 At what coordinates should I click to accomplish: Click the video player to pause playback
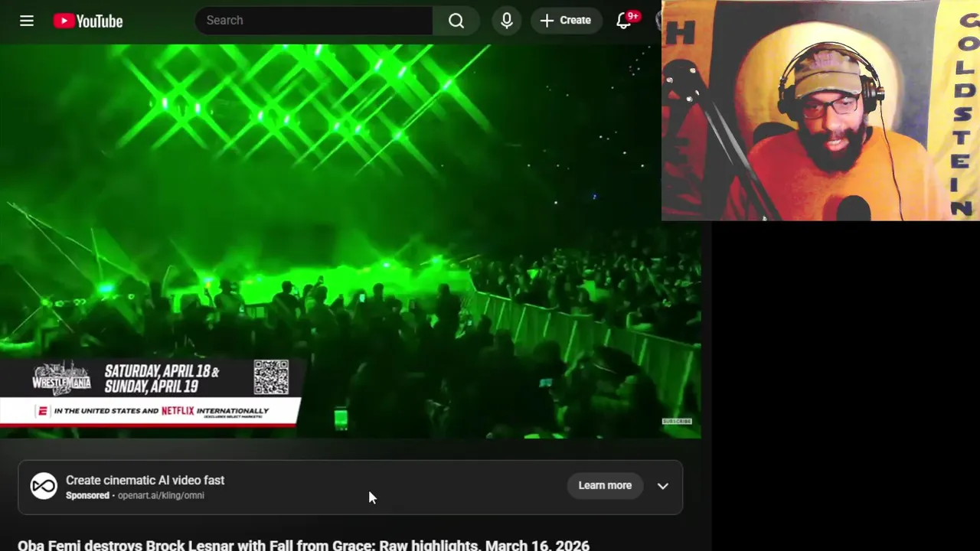coord(350,241)
